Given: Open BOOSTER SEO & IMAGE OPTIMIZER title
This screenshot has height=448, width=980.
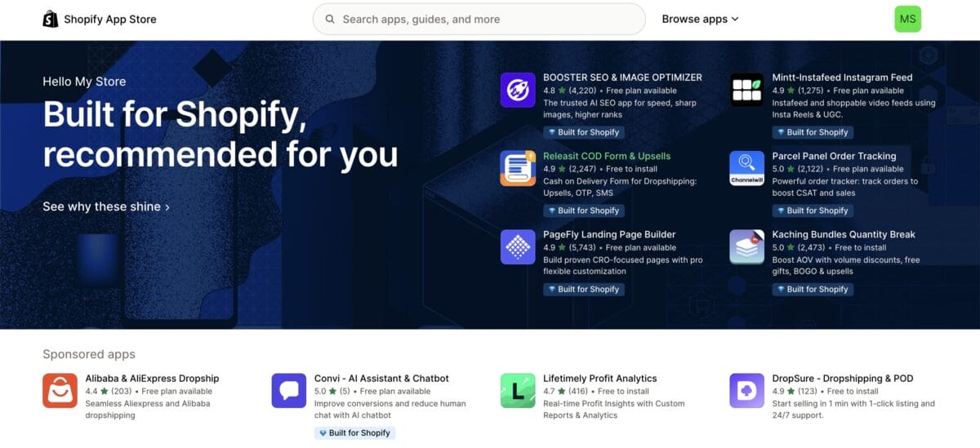Looking at the screenshot, I should click(622, 78).
